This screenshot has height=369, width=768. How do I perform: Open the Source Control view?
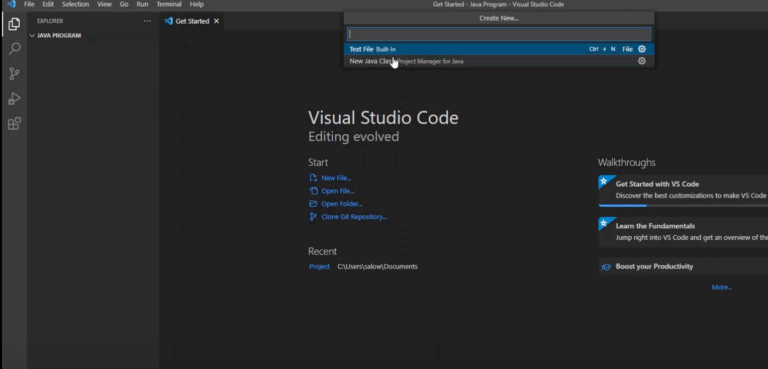pyautogui.click(x=14, y=74)
